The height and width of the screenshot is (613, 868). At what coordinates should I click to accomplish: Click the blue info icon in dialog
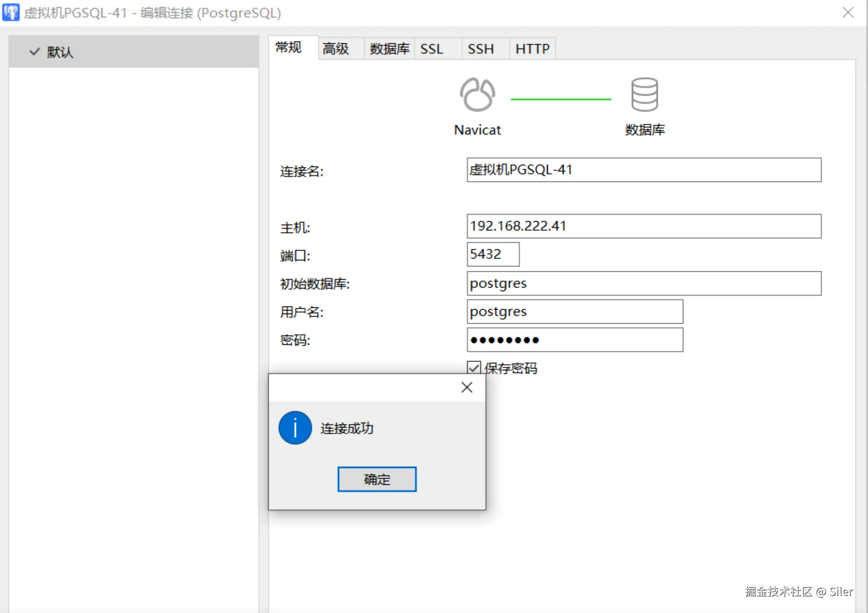294,427
